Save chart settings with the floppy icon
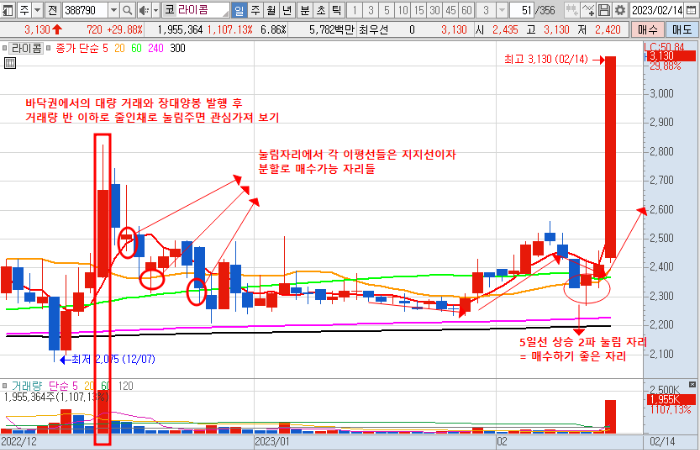 604,10
